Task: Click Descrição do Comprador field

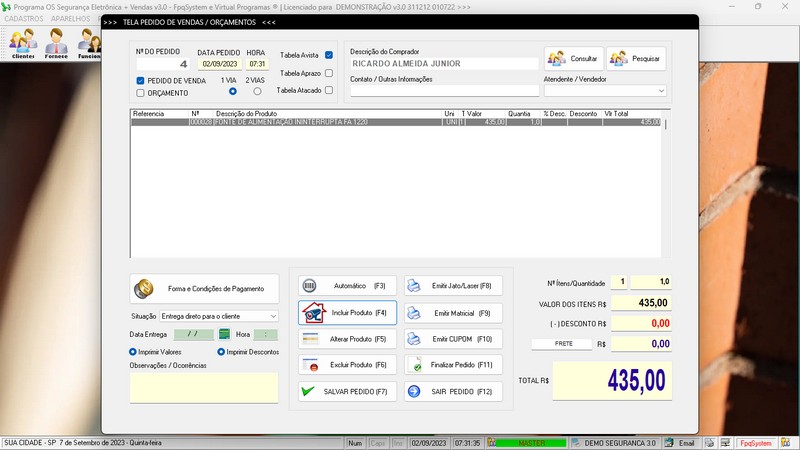Action: coord(444,64)
